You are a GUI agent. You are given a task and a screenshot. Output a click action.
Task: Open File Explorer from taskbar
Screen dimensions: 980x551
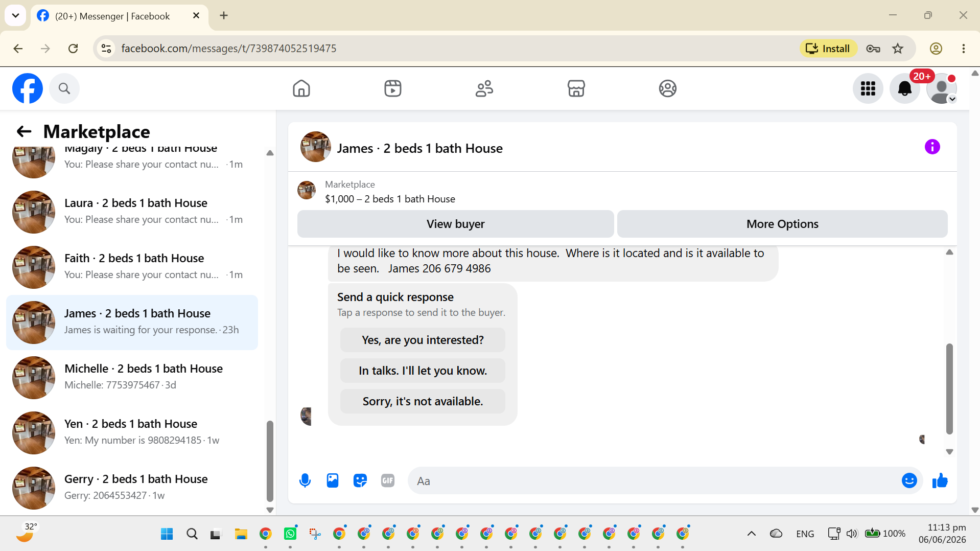click(x=241, y=534)
